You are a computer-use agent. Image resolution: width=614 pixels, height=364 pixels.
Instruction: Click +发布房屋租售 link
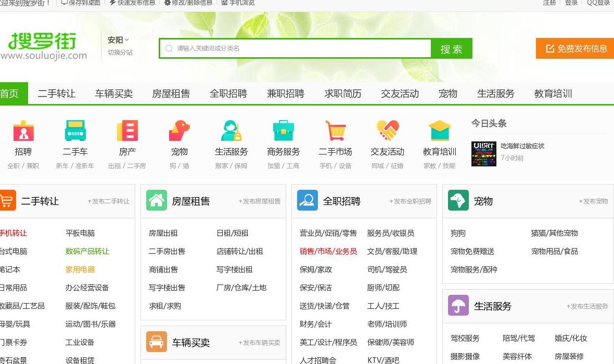pos(260,201)
